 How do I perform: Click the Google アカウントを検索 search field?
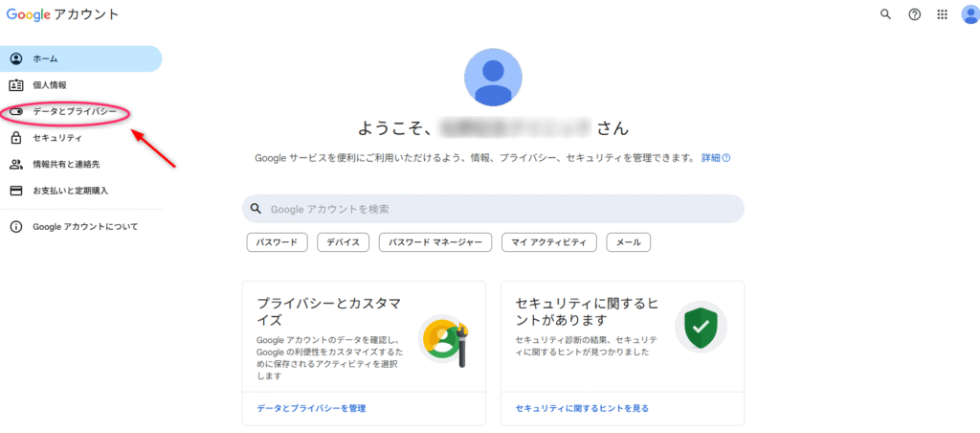(493, 209)
